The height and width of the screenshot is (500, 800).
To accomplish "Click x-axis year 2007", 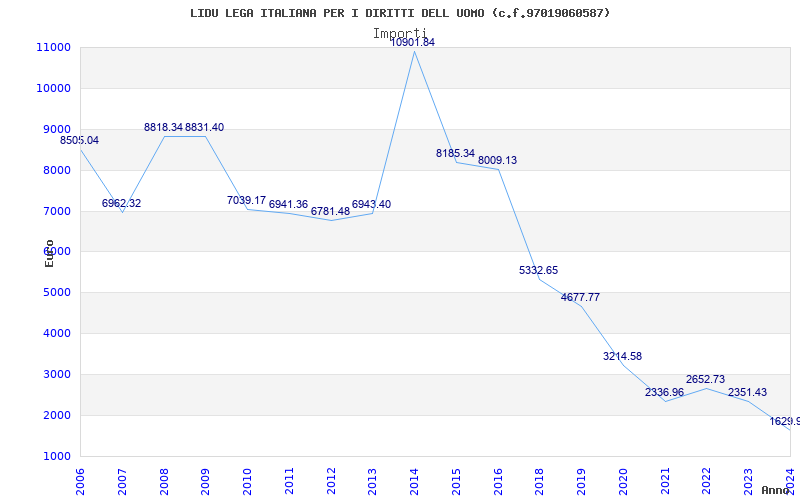I will click(x=122, y=482).
